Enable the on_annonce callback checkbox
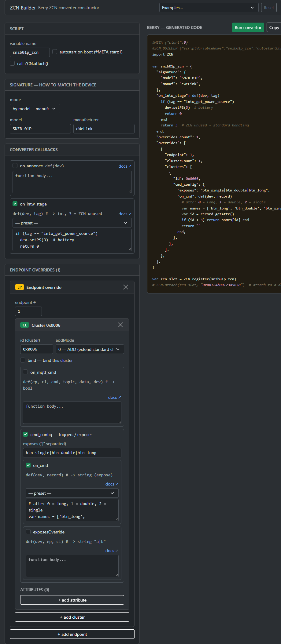The width and height of the screenshot is (281, 644). (x=15, y=166)
